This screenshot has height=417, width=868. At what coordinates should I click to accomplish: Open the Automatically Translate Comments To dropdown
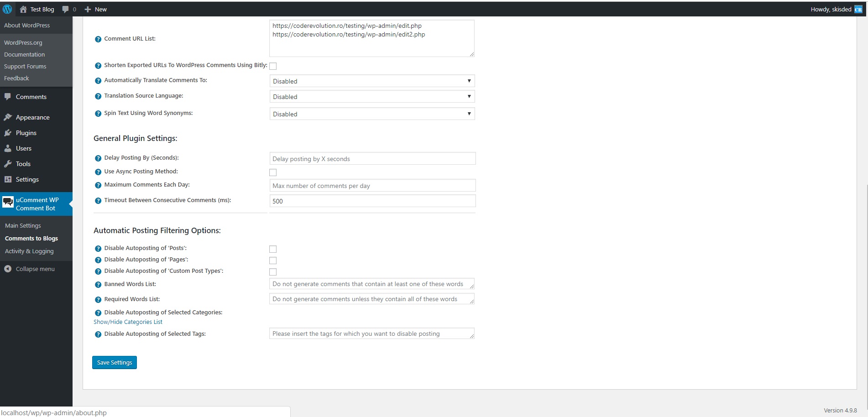pos(371,81)
